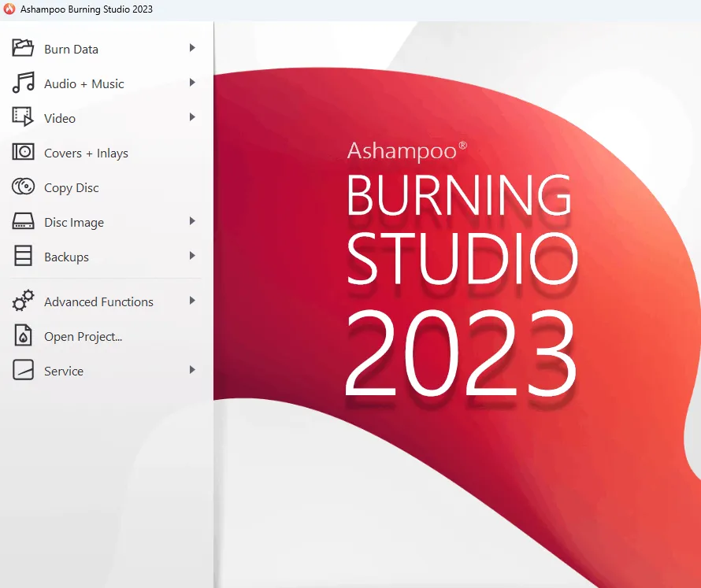
Task: Expand the Burn Data submenu arrow
Action: [192, 48]
